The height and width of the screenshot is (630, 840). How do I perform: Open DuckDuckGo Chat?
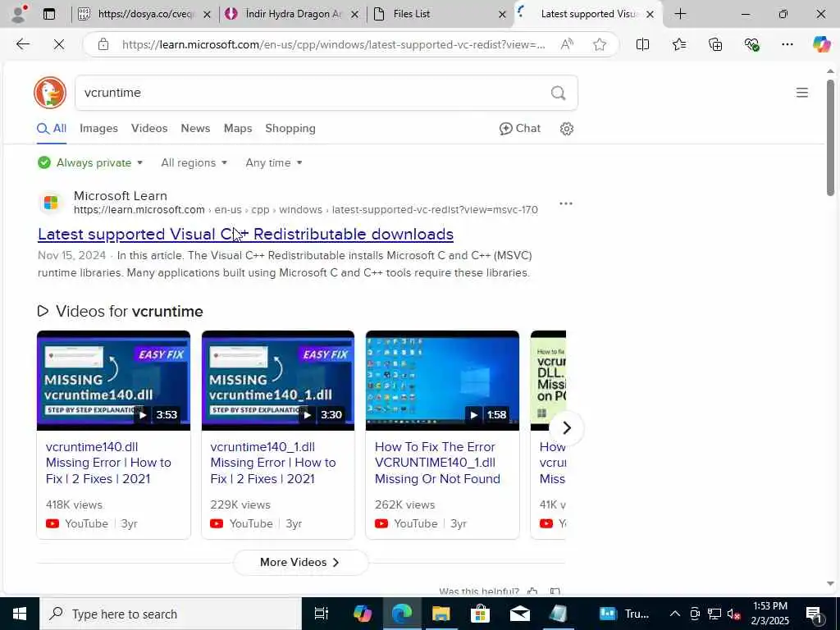(x=519, y=129)
